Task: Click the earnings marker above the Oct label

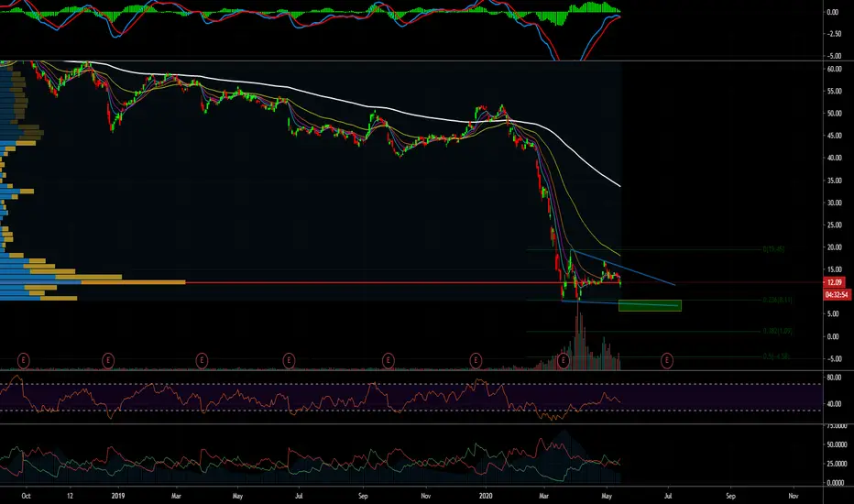Action: click(x=24, y=360)
